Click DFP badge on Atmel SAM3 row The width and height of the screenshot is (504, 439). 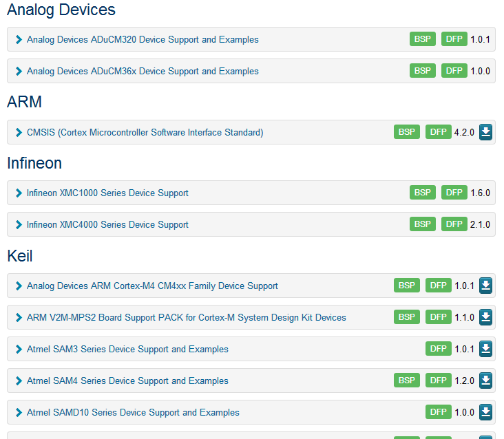439,348
